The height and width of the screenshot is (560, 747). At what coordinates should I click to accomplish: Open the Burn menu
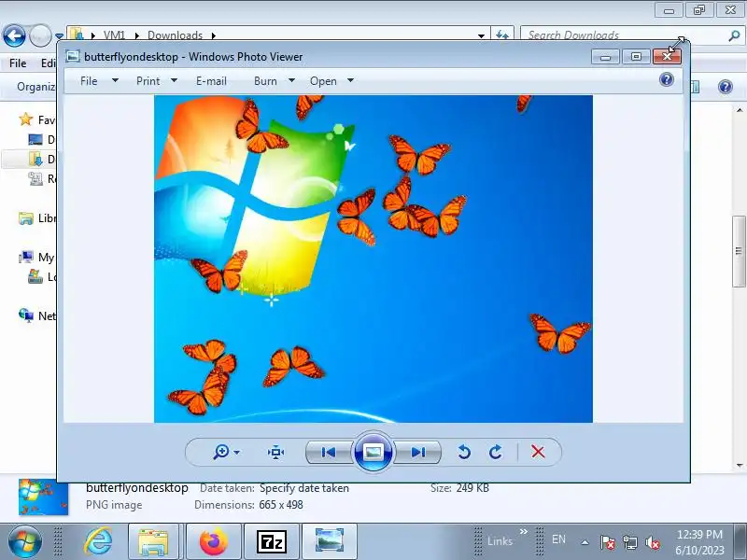point(265,81)
